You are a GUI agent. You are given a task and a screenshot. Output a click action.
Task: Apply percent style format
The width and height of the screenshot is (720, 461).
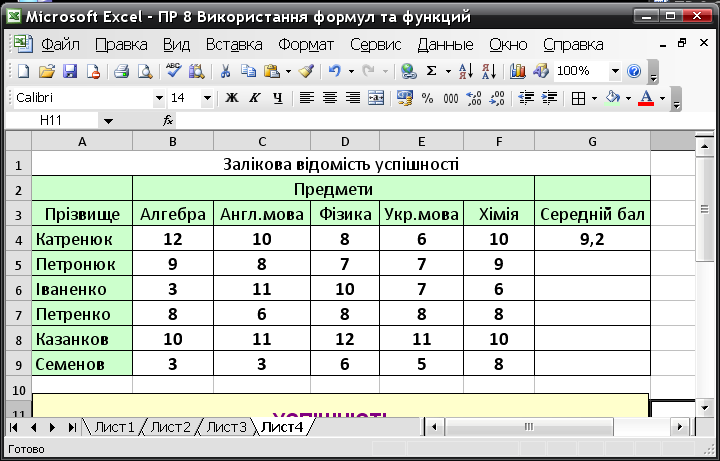pos(428,98)
